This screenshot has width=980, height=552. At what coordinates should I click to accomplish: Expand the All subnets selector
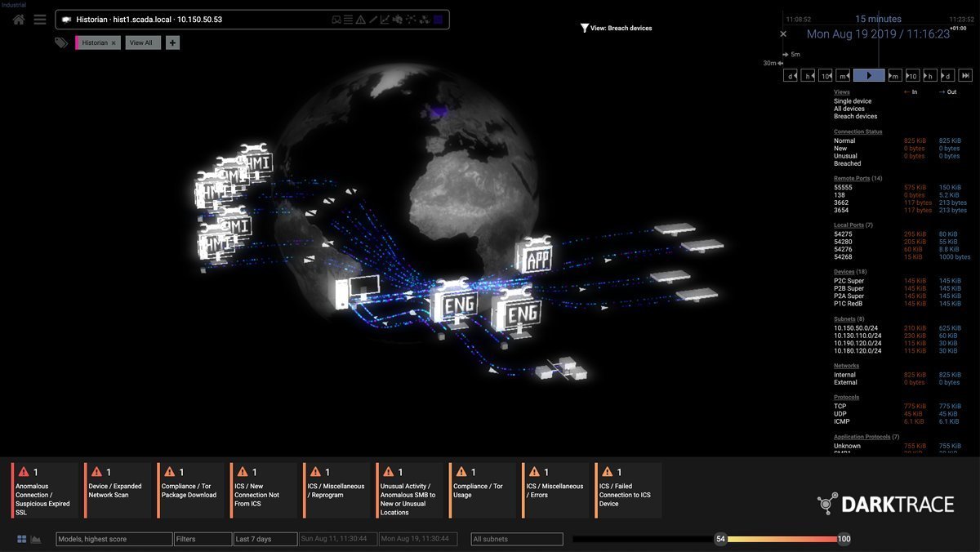point(517,539)
